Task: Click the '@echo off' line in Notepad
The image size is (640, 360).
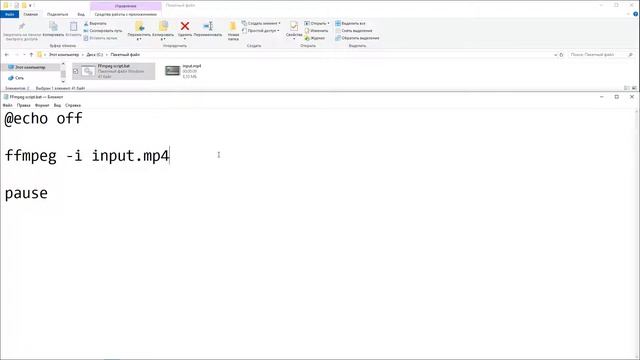Action: (x=44, y=119)
